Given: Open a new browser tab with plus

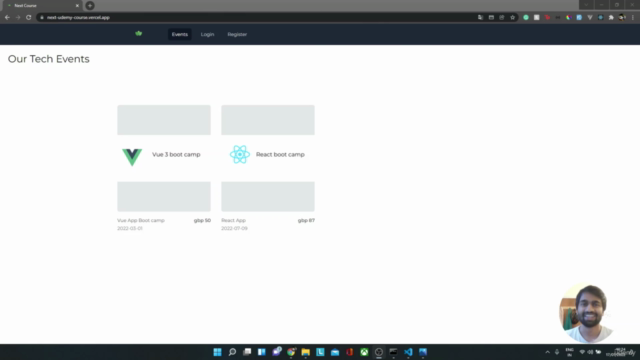Looking at the screenshot, I should point(90,6).
